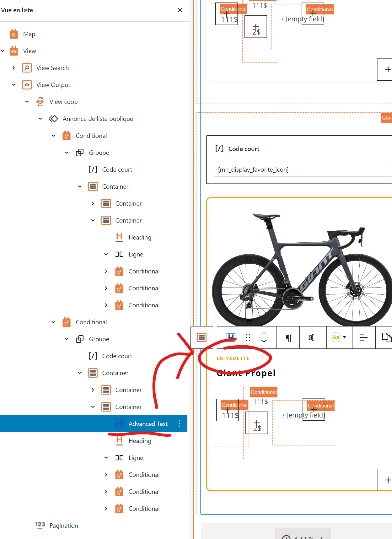Collapse the View Output tree node
Screen dimensions: 392x539
(x=14, y=85)
